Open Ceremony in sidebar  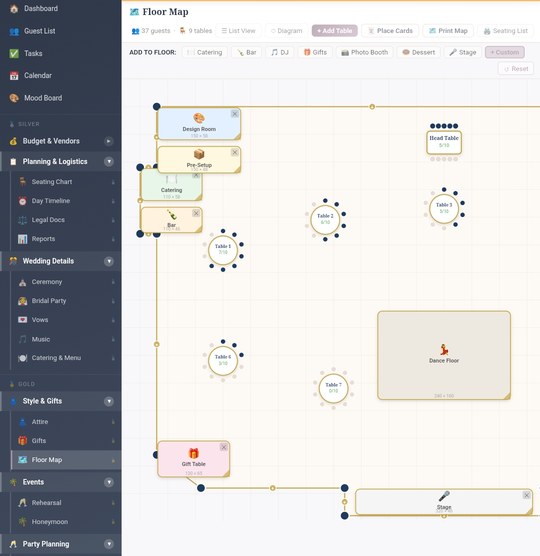click(66, 282)
